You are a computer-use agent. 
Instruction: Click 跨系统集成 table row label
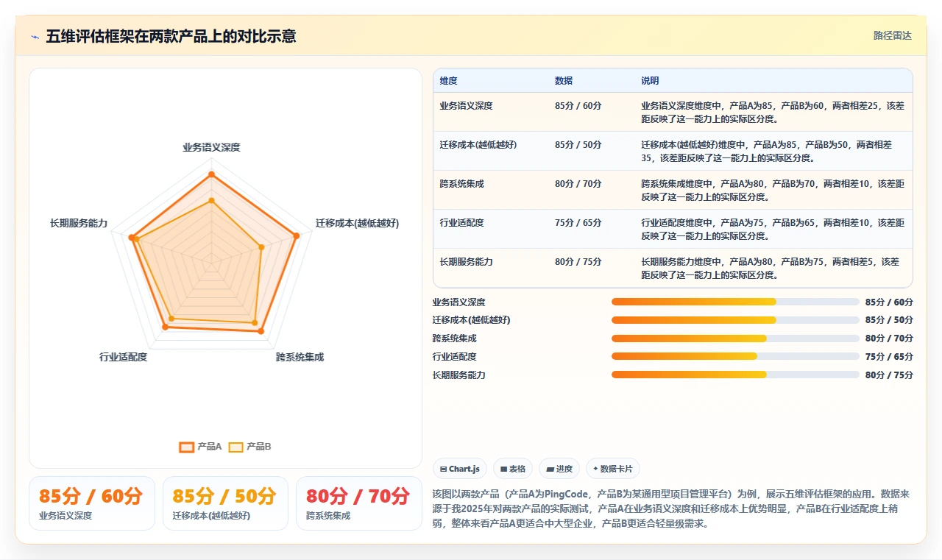[x=461, y=184]
